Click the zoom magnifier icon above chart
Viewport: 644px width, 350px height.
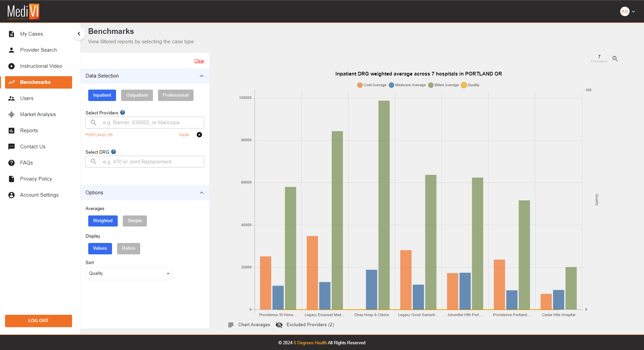pos(615,59)
